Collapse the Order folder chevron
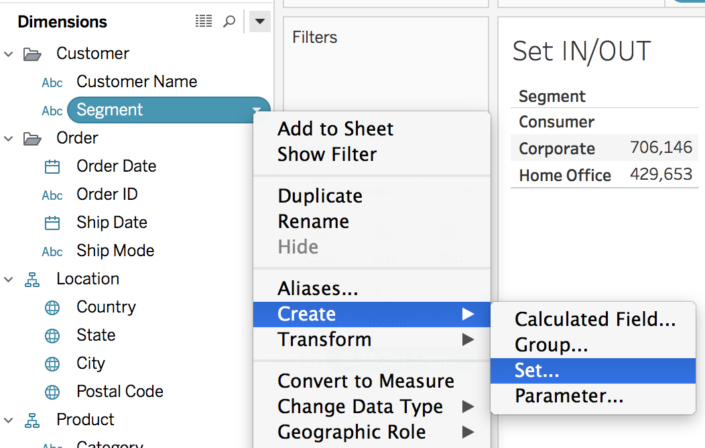 tap(9, 138)
